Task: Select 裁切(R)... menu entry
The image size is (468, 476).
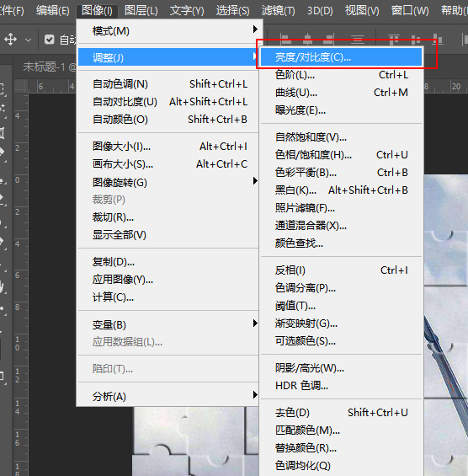Action: pyautogui.click(x=168, y=217)
